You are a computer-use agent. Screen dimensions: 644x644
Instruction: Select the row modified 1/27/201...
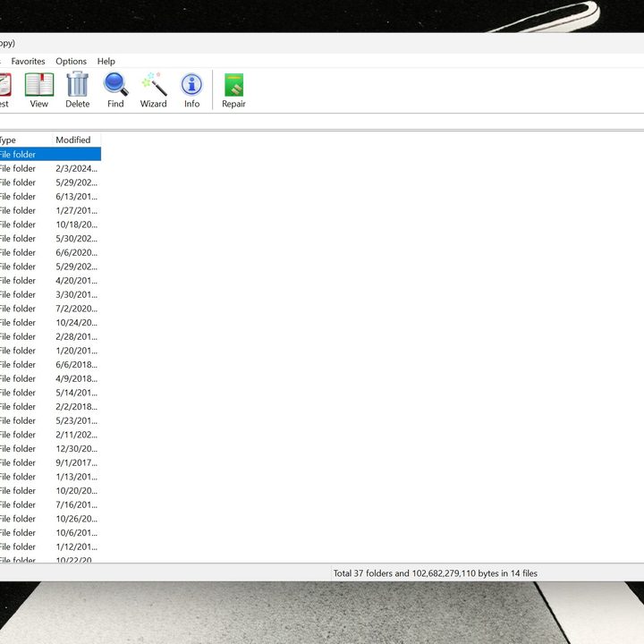click(50, 210)
